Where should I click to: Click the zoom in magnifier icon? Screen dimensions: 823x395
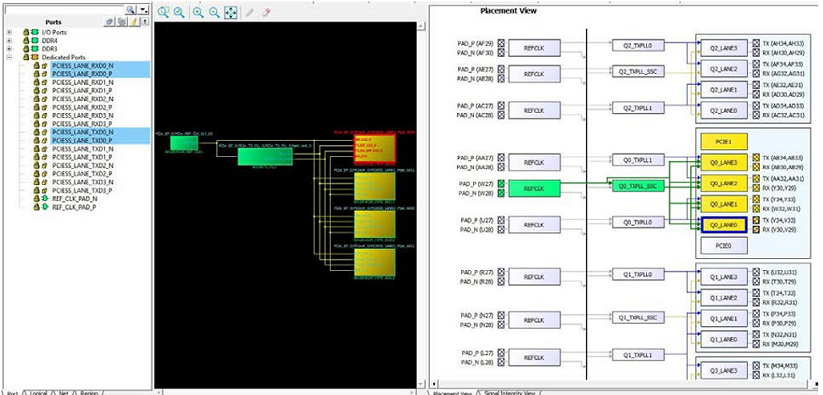(198, 13)
